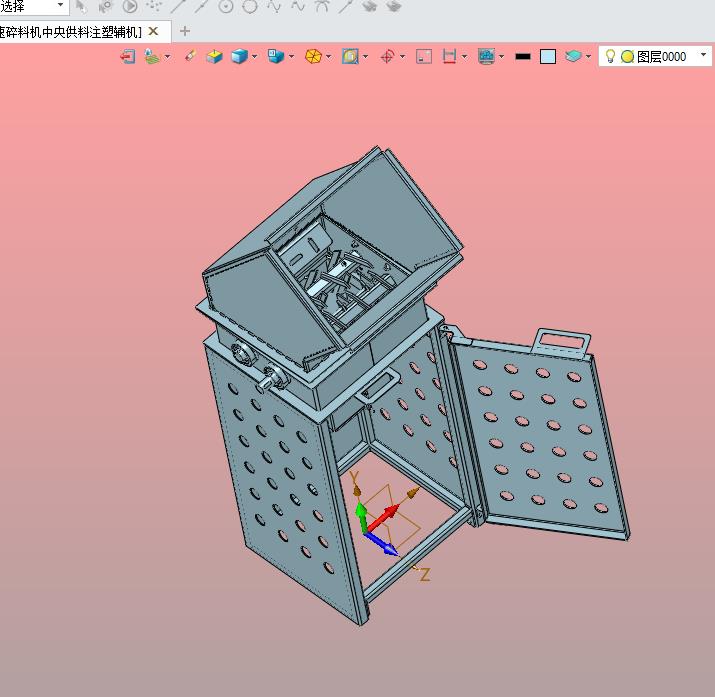Click the scattered points tool icon
Screen dimensions: 715x697
[154, 6]
